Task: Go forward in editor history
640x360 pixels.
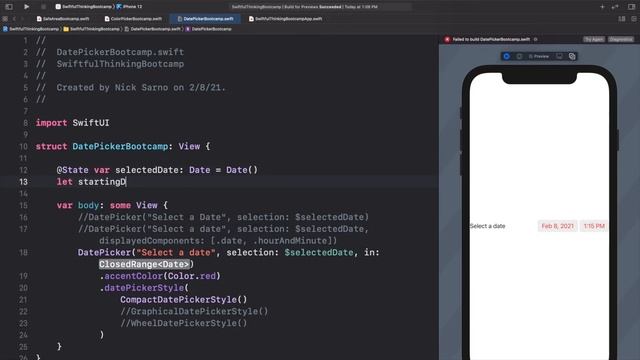Action: point(22,19)
